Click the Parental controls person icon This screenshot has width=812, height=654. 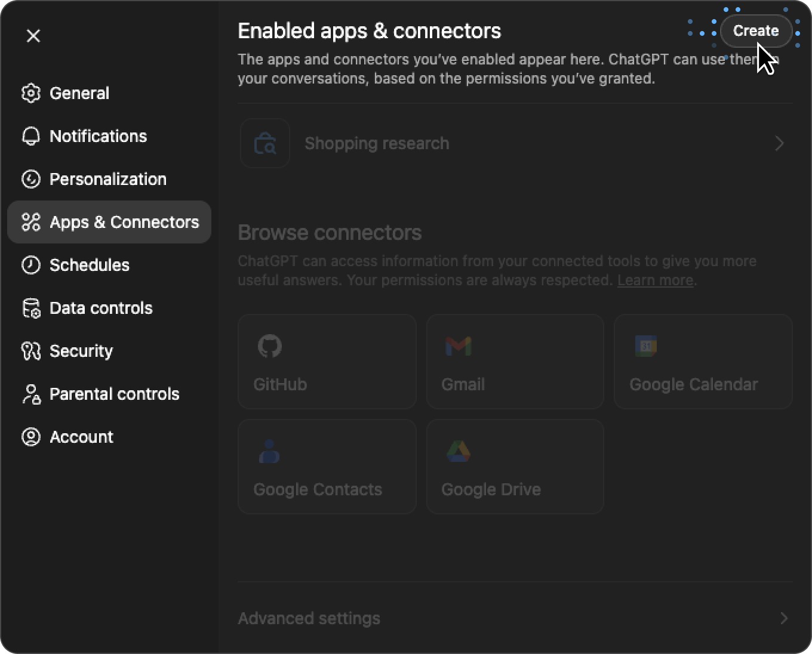pyautogui.click(x=31, y=394)
